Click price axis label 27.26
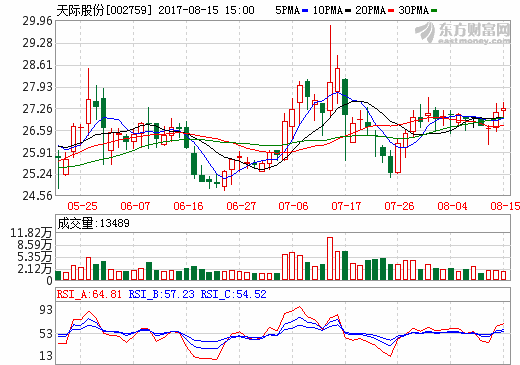This screenshot has width=520, height=365. (x=38, y=109)
